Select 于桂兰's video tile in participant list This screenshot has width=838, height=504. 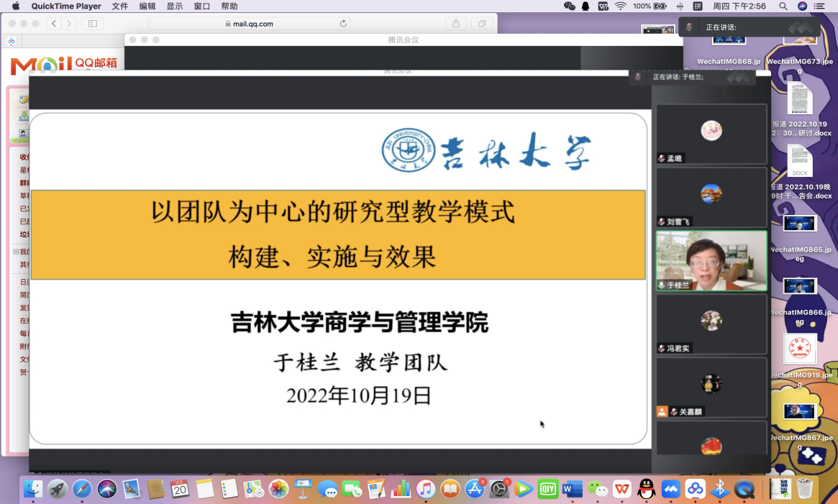pos(711,260)
